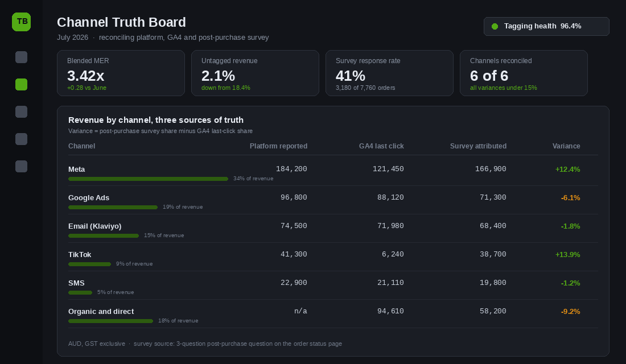The width and height of the screenshot is (626, 364).
Task: Click the 6 of 6 channels value
Action: tap(489, 76)
